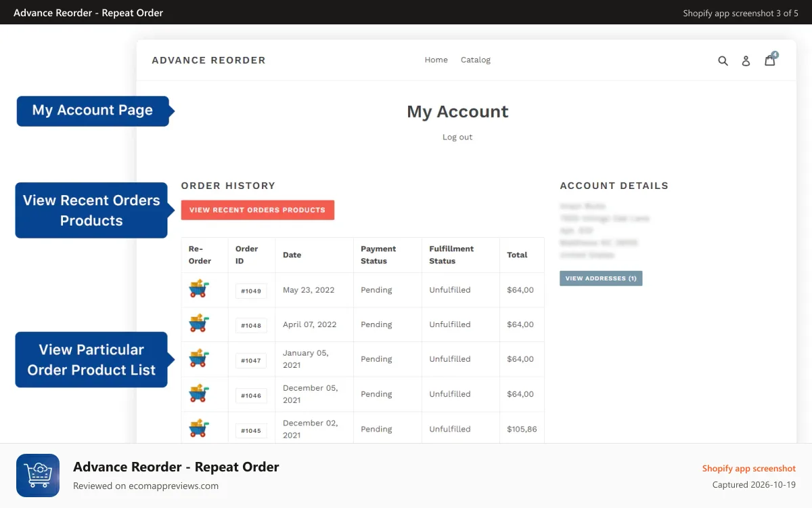Click the Order ID column header

click(247, 255)
